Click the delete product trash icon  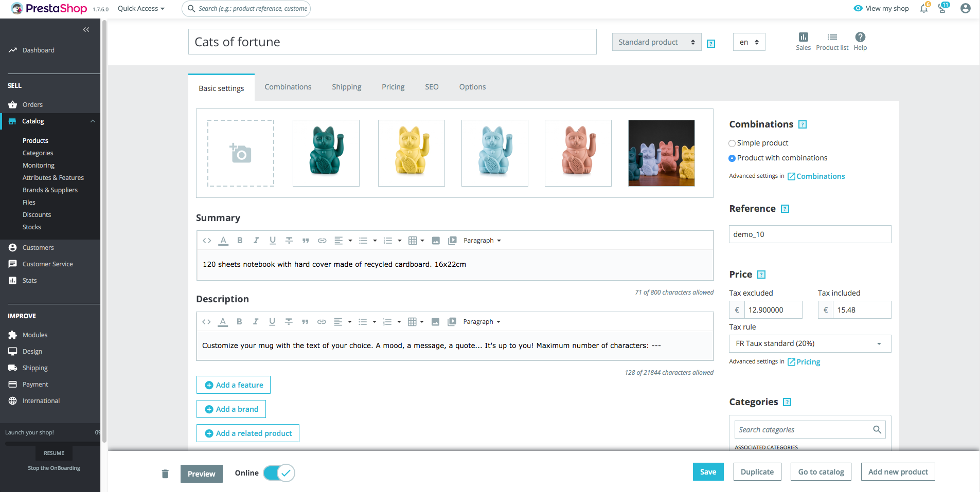(165, 473)
